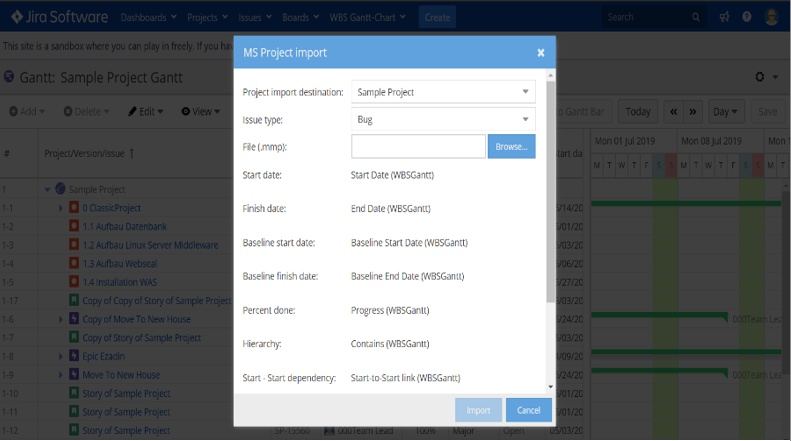This screenshot has height=441, width=791.
Task: Open the Add toolbar dropdown
Action: 27,112
